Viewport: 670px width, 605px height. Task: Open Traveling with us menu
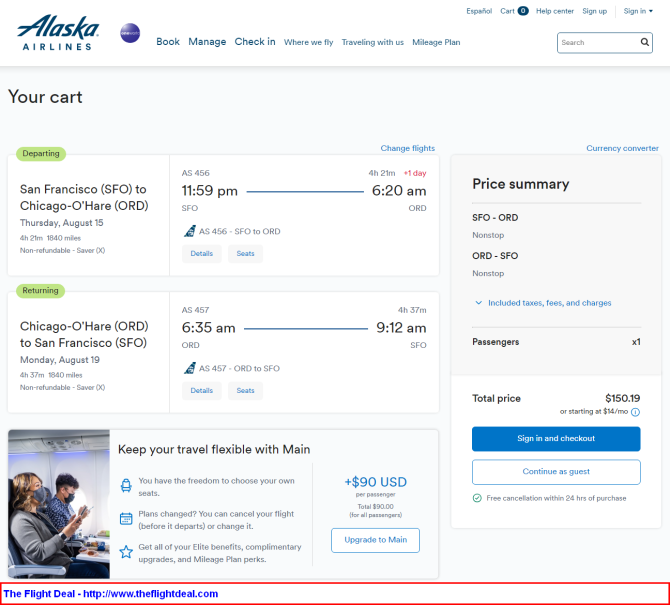(372, 42)
